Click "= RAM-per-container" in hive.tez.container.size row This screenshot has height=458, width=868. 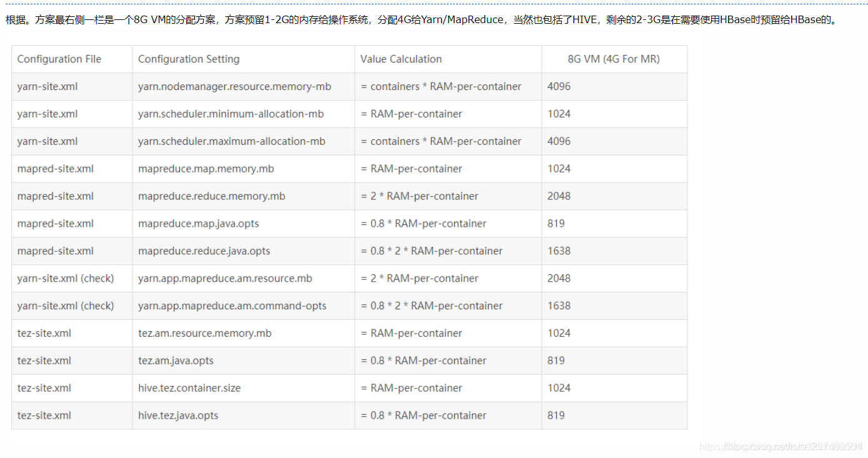tap(411, 388)
